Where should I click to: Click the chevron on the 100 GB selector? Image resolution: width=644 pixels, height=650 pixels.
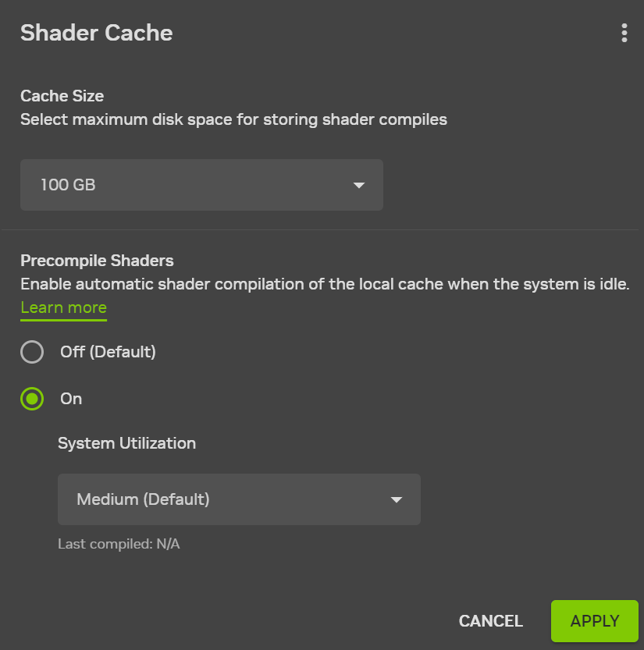(x=358, y=185)
